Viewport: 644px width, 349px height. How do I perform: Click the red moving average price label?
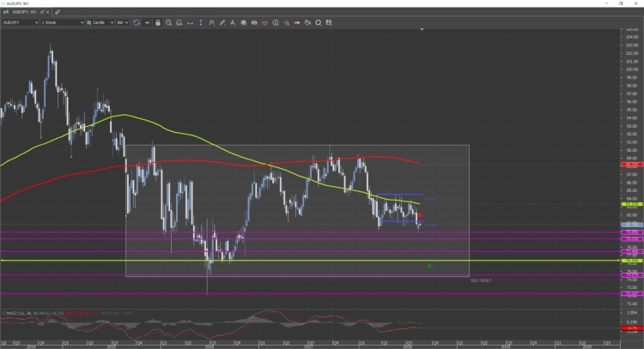(632, 165)
